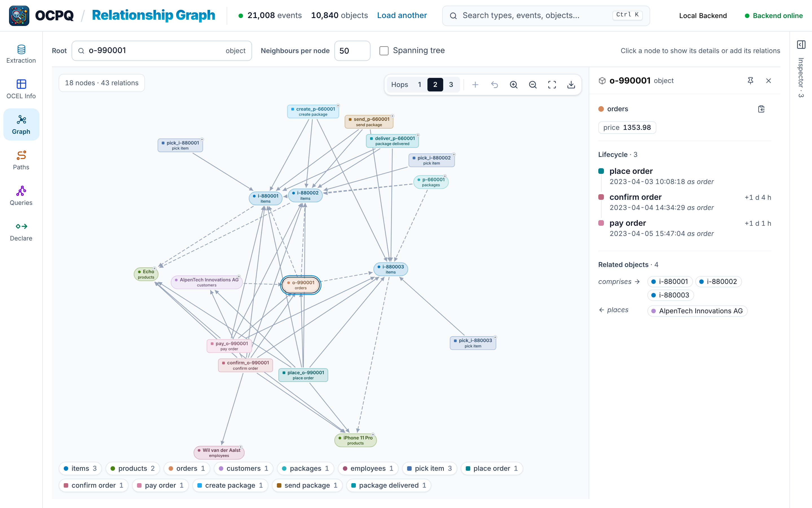Open the Paths sidebar section
The width and height of the screenshot is (812, 508).
(21, 161)
